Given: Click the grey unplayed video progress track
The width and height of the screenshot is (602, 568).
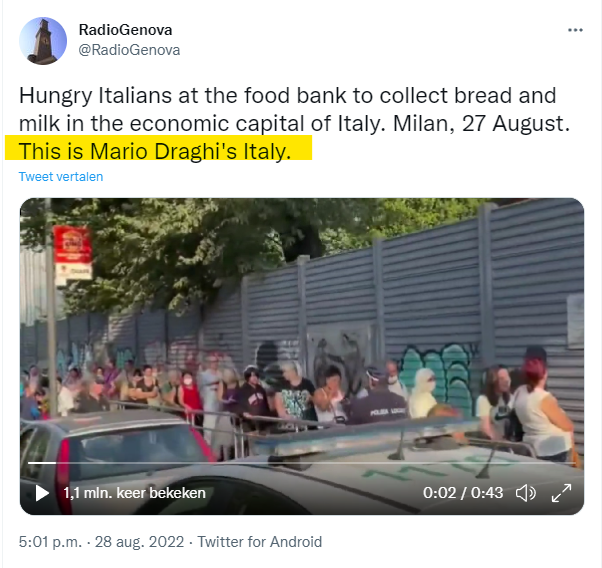Looking at the screenshot, I should pos(315,463).
